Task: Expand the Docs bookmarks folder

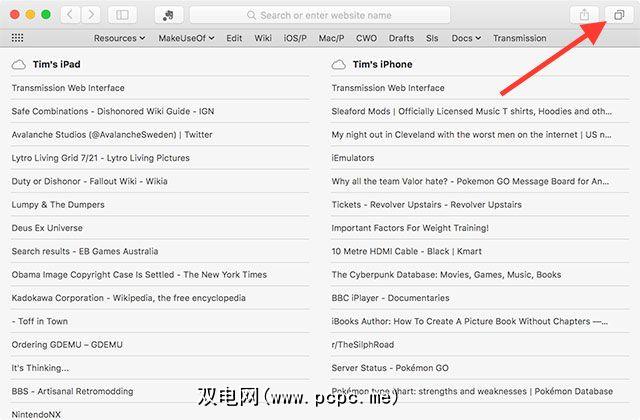Action: (466, 38)
